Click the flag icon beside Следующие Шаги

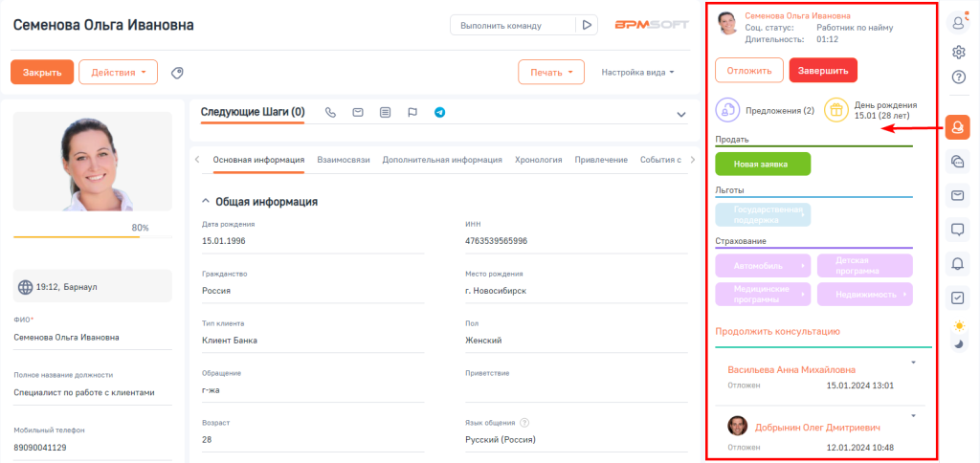[412, 113]
